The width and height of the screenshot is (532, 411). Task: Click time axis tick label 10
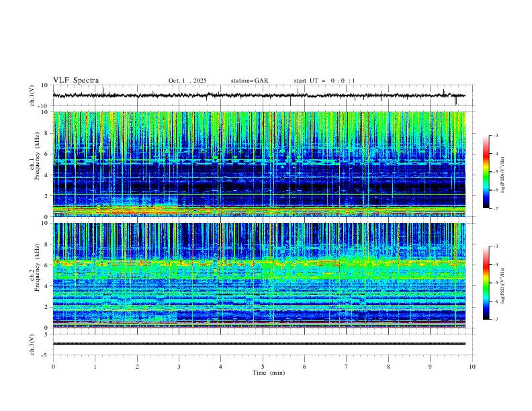pos(472,367)
